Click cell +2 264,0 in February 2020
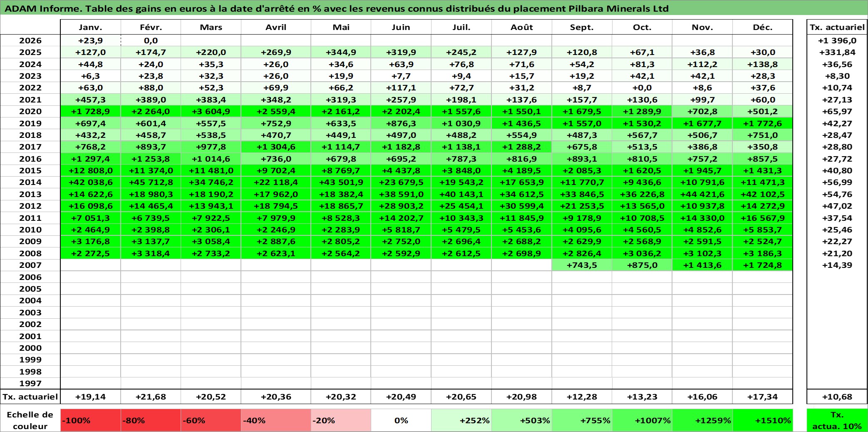This screenshot has height=432, width=868. point(151,111)
